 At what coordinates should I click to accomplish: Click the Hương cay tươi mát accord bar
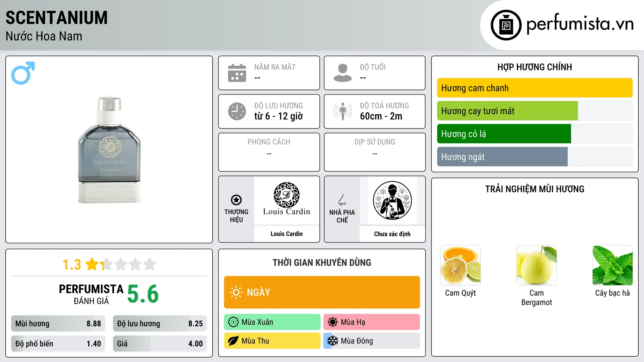pos(535,111)
